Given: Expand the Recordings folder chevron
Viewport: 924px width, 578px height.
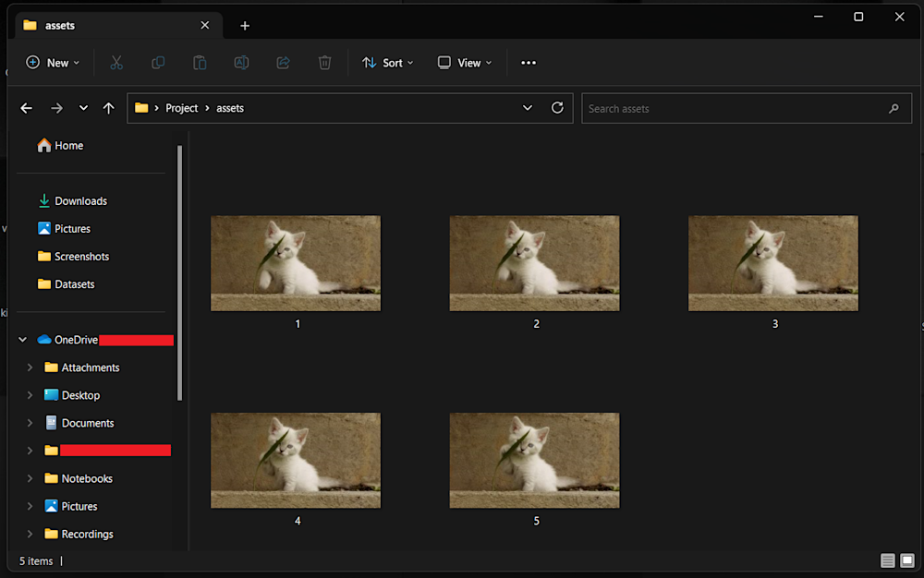Looking at the screenshot, I should [x=30, y=534].
